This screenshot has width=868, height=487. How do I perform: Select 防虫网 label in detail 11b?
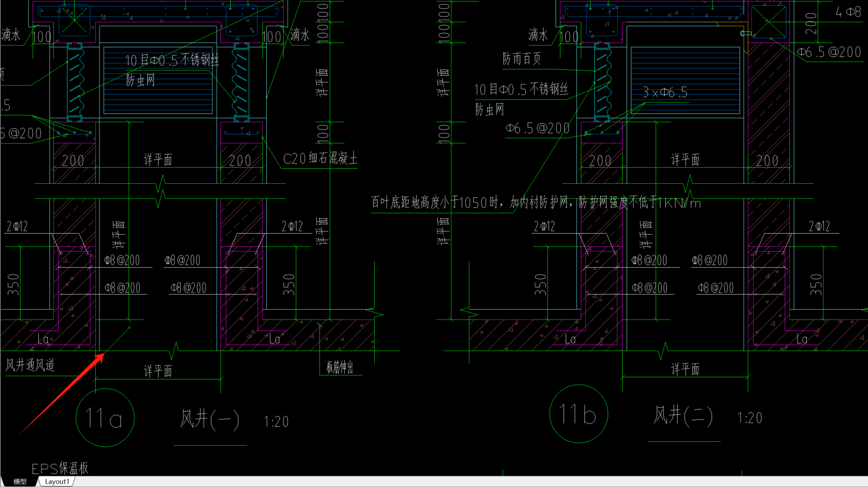(x=489, y=110)
